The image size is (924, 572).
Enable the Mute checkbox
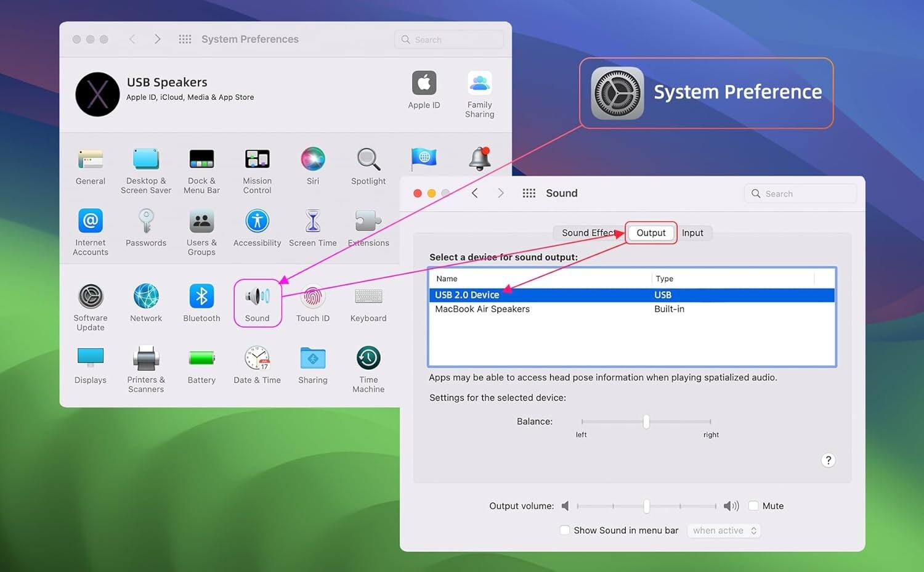pyautogui.click(x=753, y=505)
